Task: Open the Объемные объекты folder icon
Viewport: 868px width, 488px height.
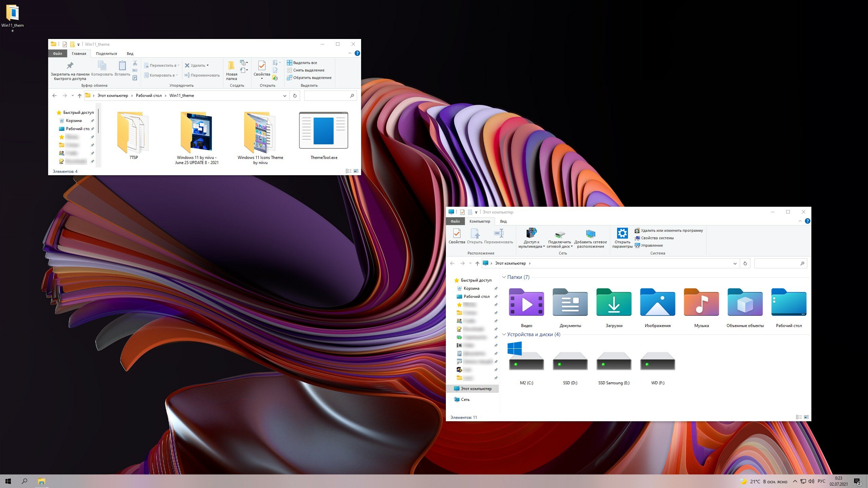Action: click(x=745, y=302)
